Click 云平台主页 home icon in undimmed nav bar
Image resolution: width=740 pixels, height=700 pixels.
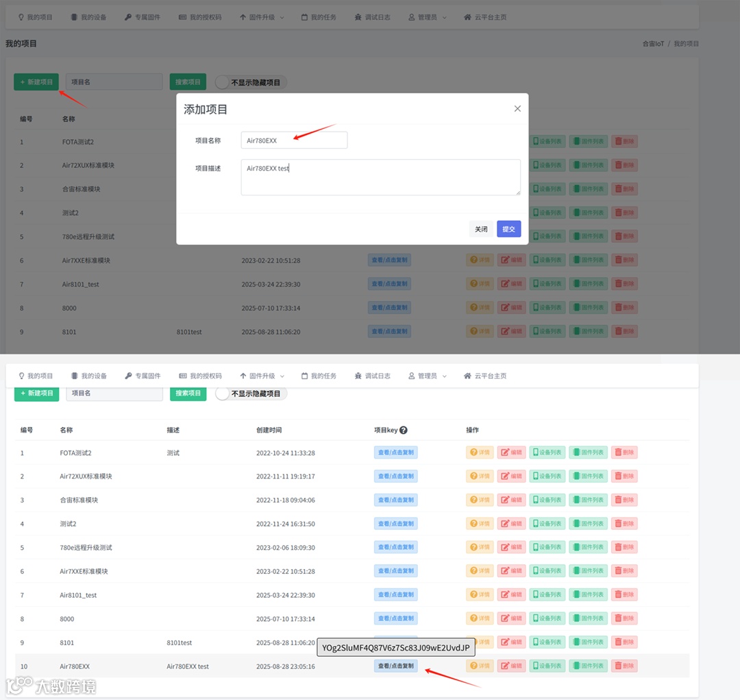coord(467,376)
